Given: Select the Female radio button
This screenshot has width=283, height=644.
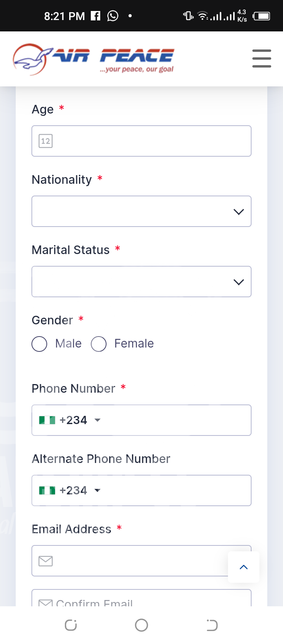Looking at the screenshot, I should pos(99,344).
